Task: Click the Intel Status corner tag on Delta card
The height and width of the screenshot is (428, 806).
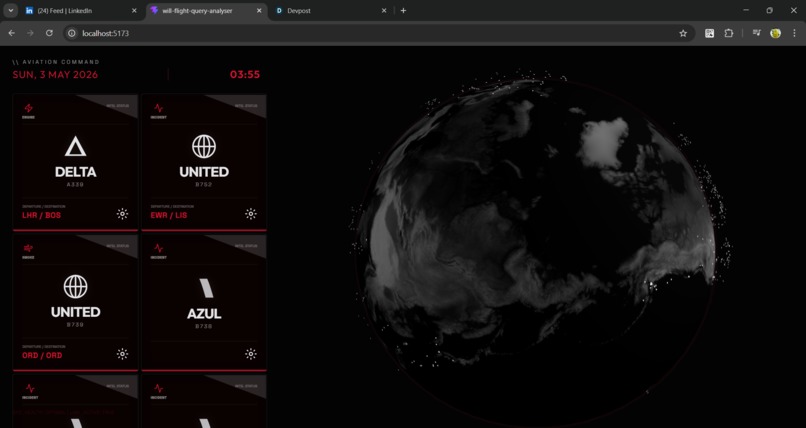Action: [x=118, y=106]
